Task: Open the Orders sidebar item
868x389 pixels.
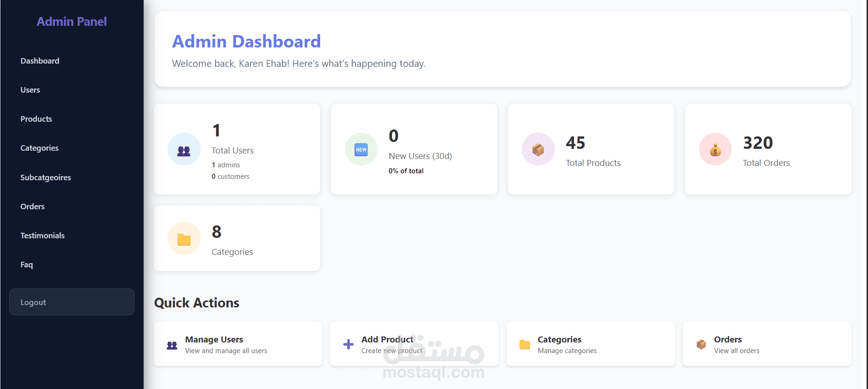Action: coord(33,206)
